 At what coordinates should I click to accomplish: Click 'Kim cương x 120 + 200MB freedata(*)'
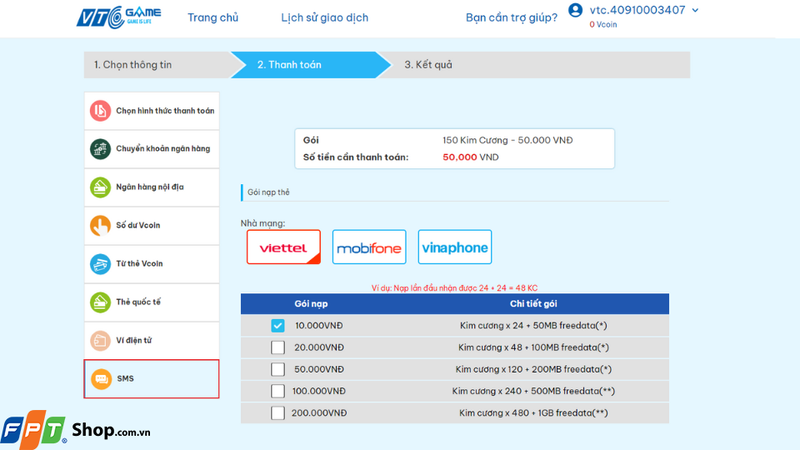(x=533, y=369)
